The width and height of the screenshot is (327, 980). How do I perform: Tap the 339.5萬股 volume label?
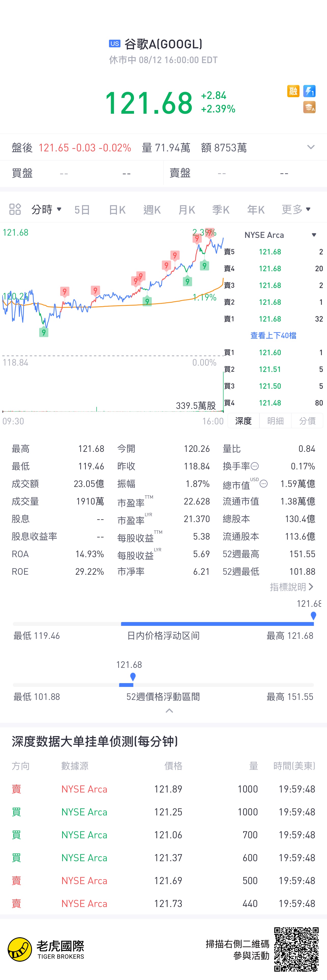[196, 406]
